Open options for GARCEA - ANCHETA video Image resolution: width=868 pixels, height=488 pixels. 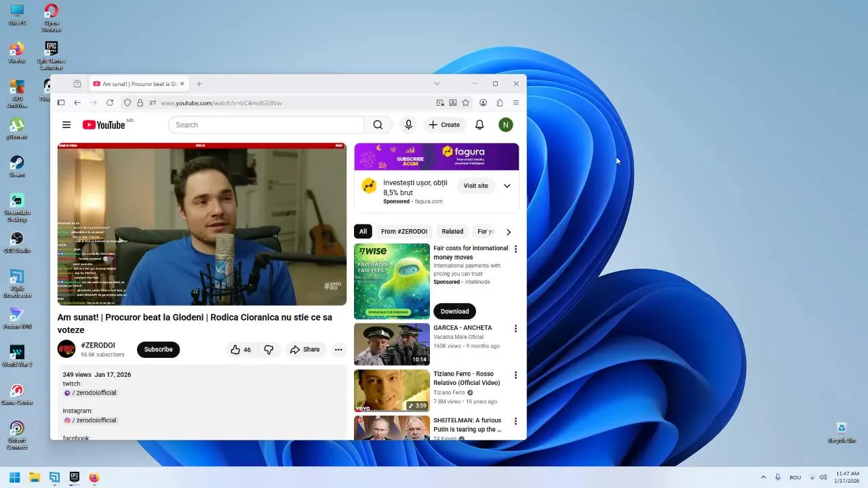click(x=515, y=329)
